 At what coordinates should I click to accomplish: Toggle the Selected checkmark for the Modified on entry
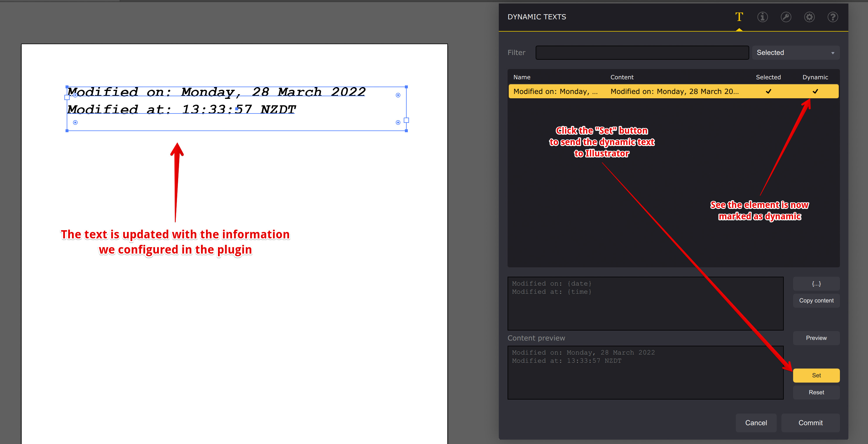coord(768,91)
